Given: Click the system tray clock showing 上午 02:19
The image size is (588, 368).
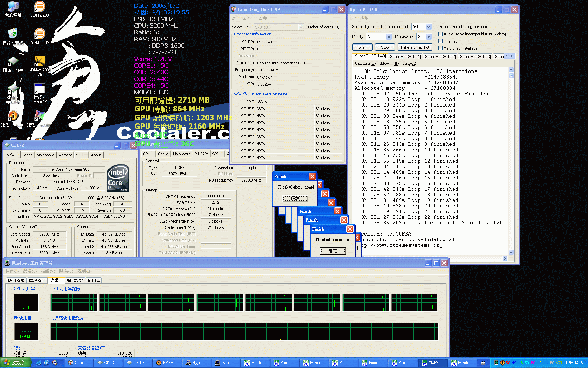Looking at the screenshot, I should click(x=574, y=363).
